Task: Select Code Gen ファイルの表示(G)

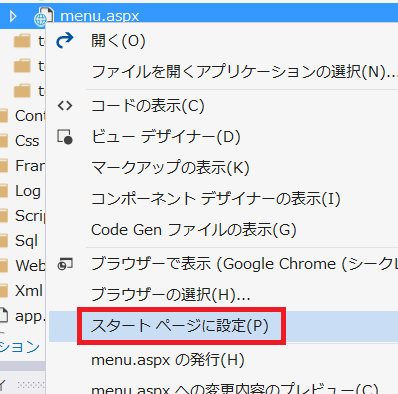Action: (194, 230)
